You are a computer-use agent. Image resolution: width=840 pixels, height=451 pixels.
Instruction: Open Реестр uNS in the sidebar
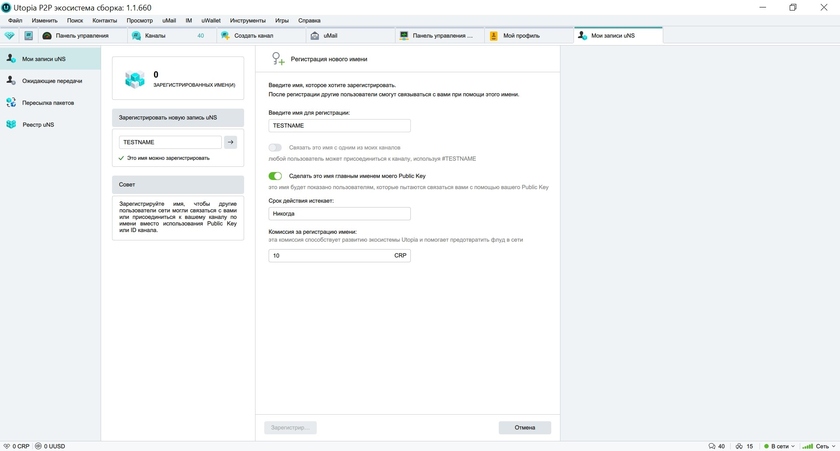click(x=42, y=124)
